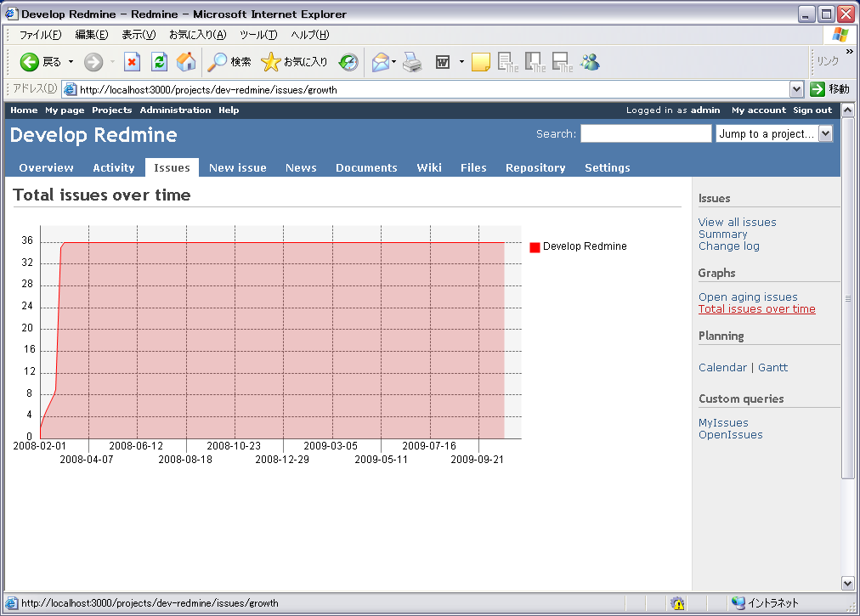Click the Stop loading icon
Screen dimensions: 860x616
coord(132,62)
